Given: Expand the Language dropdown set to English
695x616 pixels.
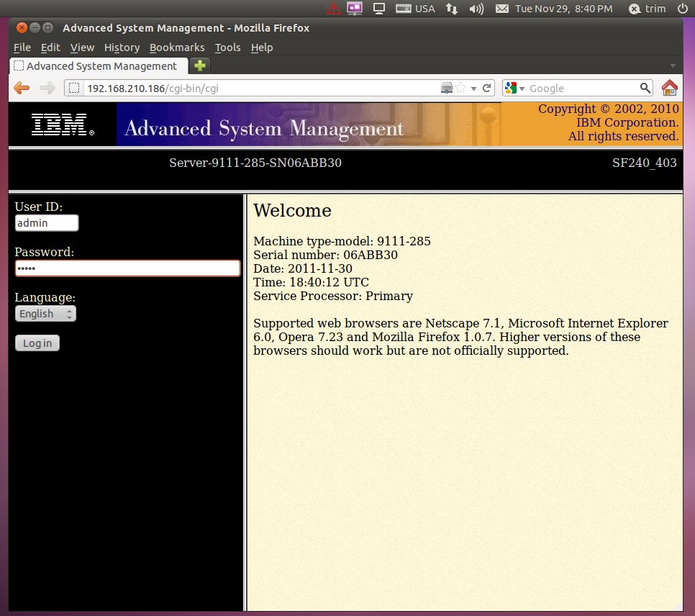Looking at the screenshot, I should point(45,314).
